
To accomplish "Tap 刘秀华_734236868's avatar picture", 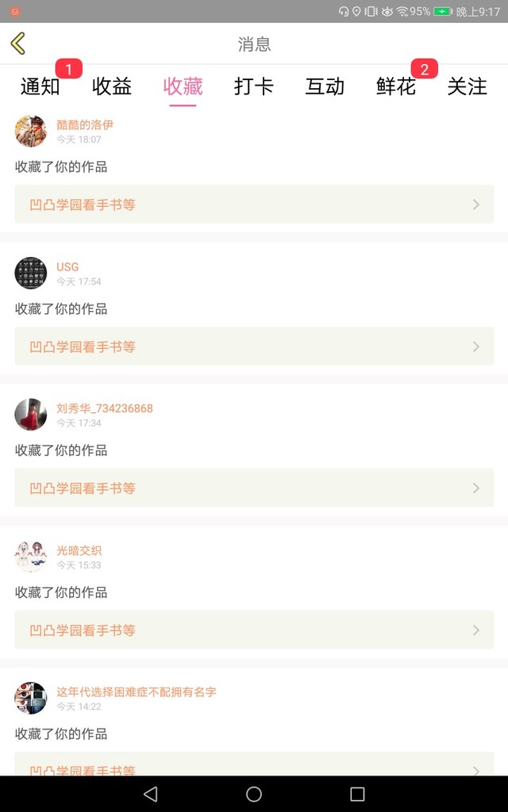I will (31, 415).
